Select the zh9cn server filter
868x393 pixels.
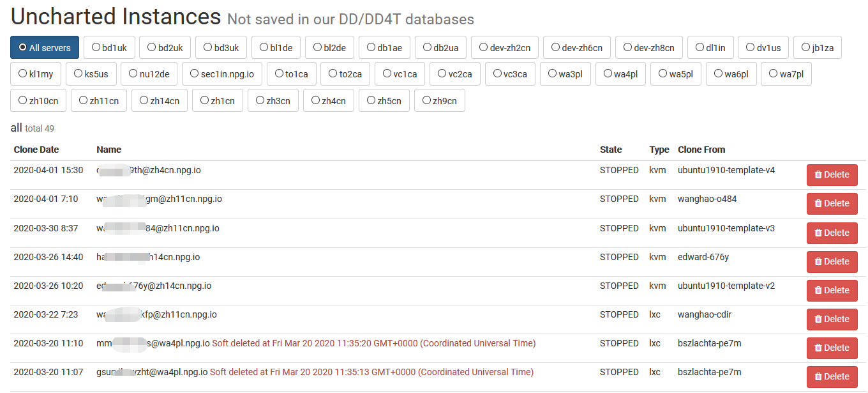coord(440,101)
